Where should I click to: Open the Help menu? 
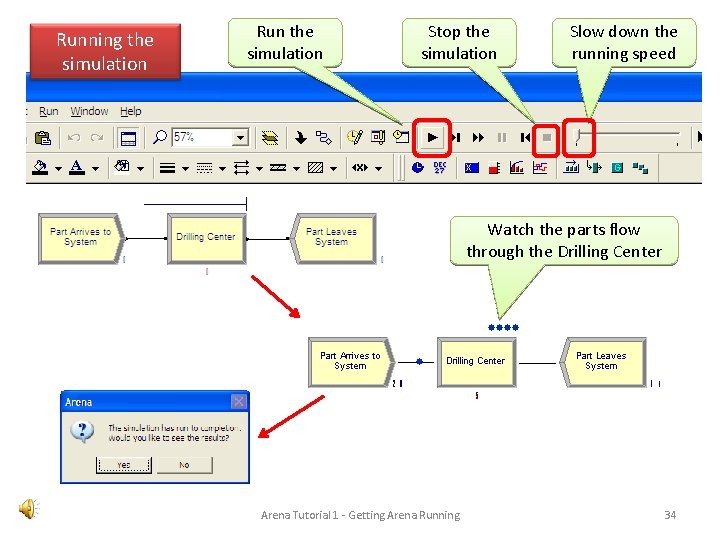tap(131, 111)
